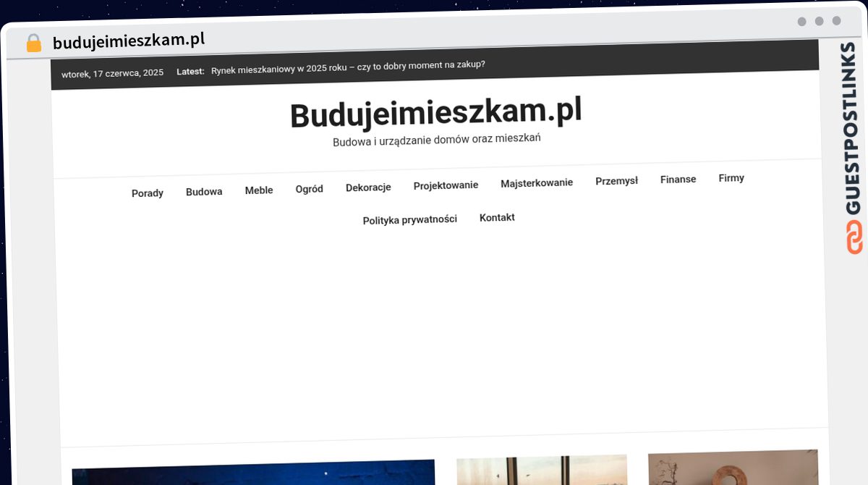Open the Porady menu item
Image resolution: width=868 pixels, height=485 pixels.
pos(147,193)
